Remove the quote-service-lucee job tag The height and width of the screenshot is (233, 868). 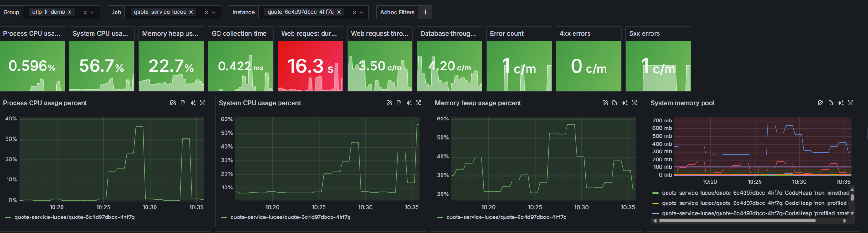(191, 12)
